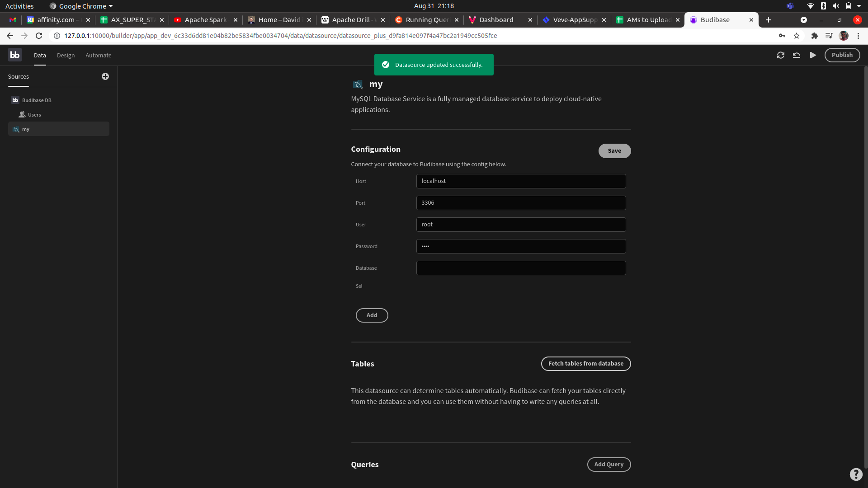Click the add source plus icon

point(105,76)
